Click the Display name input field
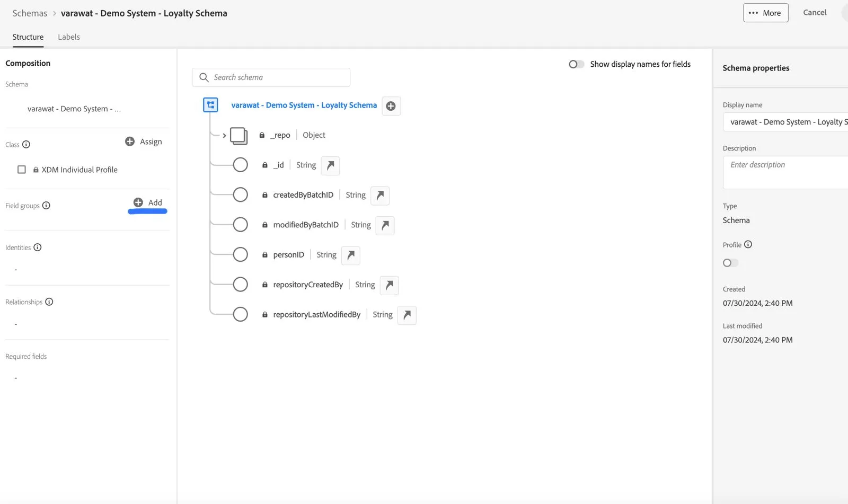 point(785,122)
